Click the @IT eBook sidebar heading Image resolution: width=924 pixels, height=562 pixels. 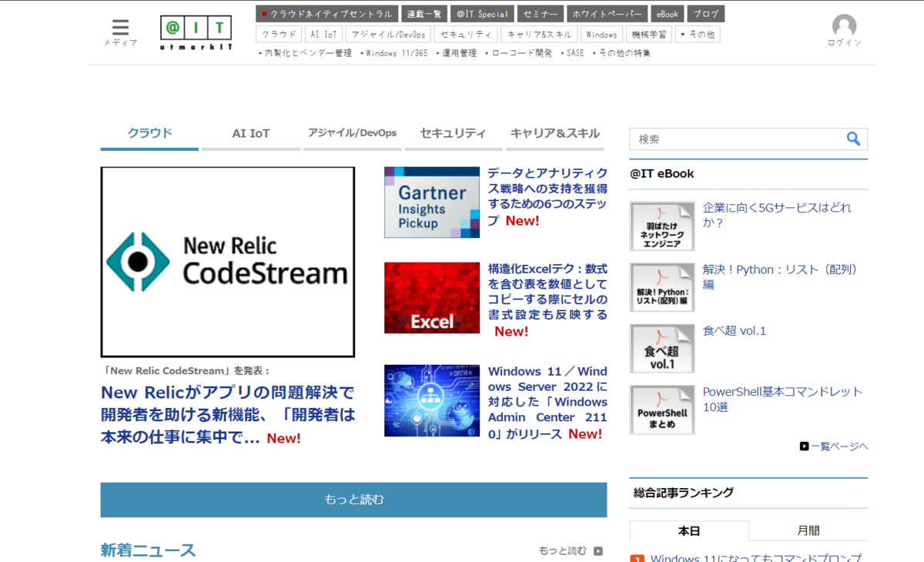[x=662, y=174]
